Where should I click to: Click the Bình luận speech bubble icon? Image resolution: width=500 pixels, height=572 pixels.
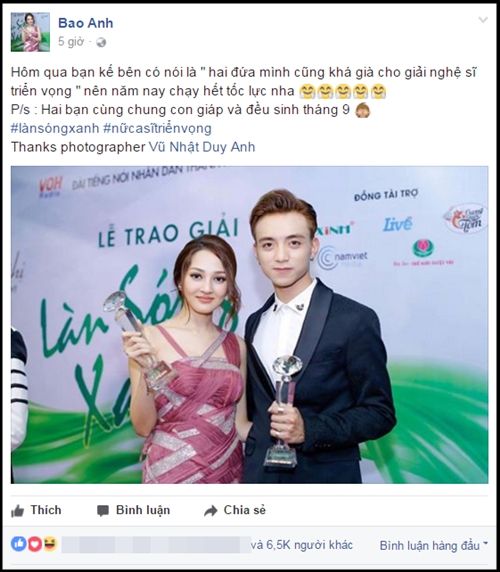103,511
